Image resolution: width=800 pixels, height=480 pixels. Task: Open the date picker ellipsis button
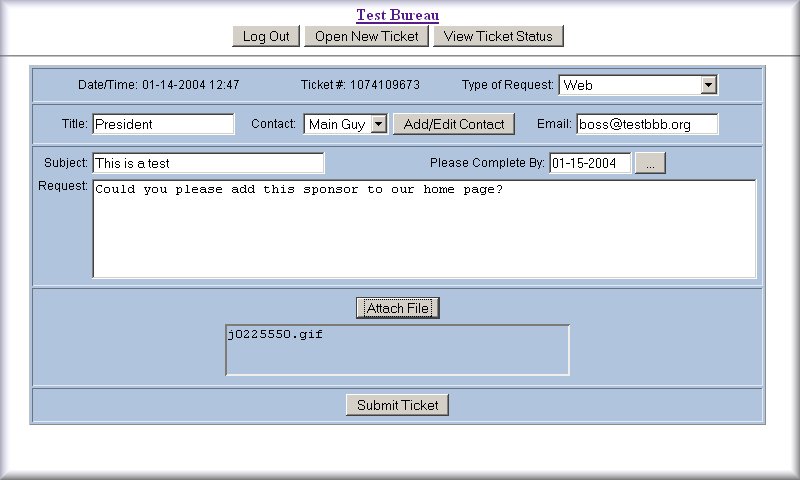649,163
